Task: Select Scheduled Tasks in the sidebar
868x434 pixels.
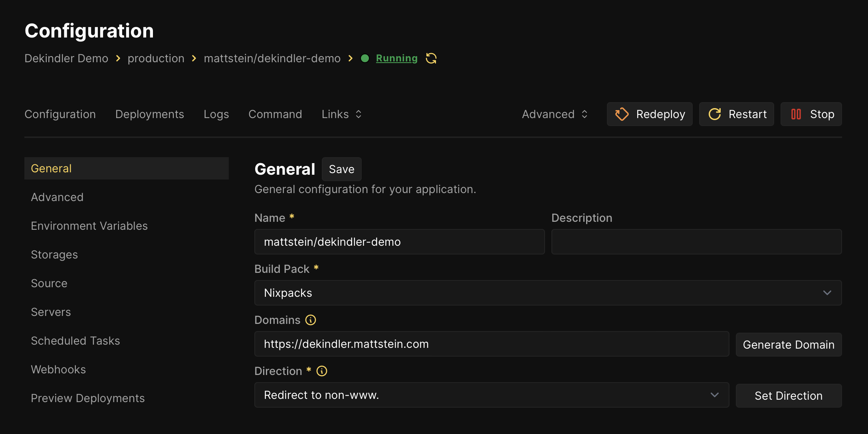Action: [75, 341]
